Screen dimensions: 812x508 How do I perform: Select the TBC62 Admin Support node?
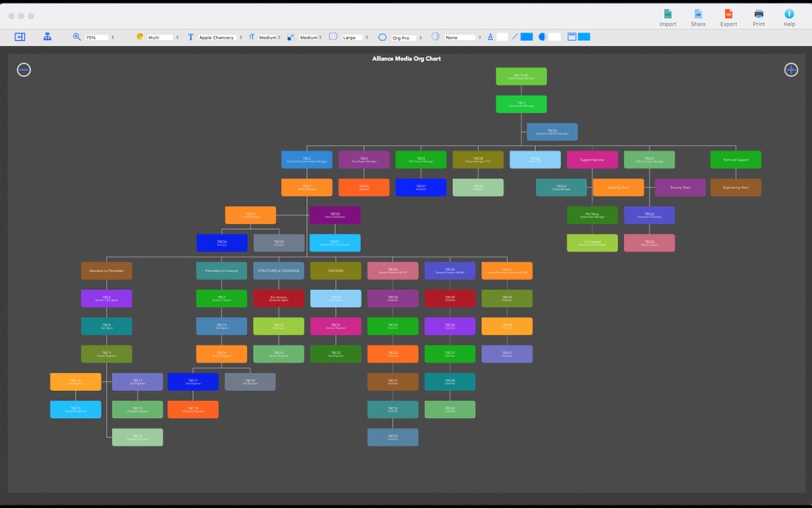point(649,243)
